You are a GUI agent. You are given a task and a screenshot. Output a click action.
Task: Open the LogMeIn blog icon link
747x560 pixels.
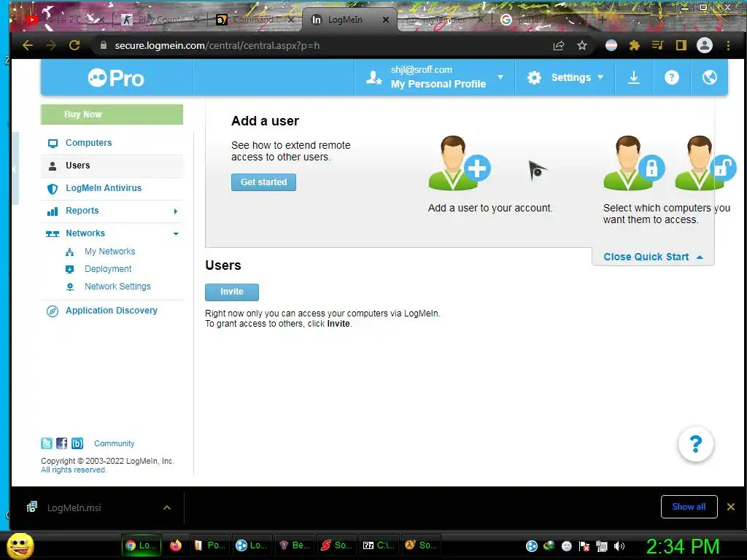point(77,443)
